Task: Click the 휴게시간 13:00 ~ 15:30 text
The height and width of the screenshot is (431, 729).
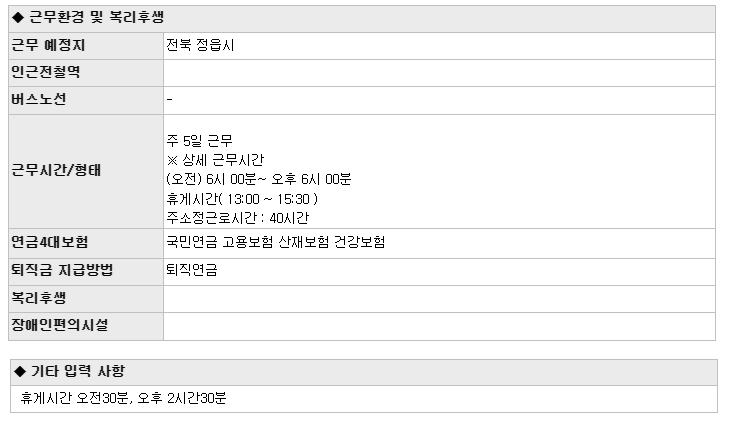Action: point(242,199)
